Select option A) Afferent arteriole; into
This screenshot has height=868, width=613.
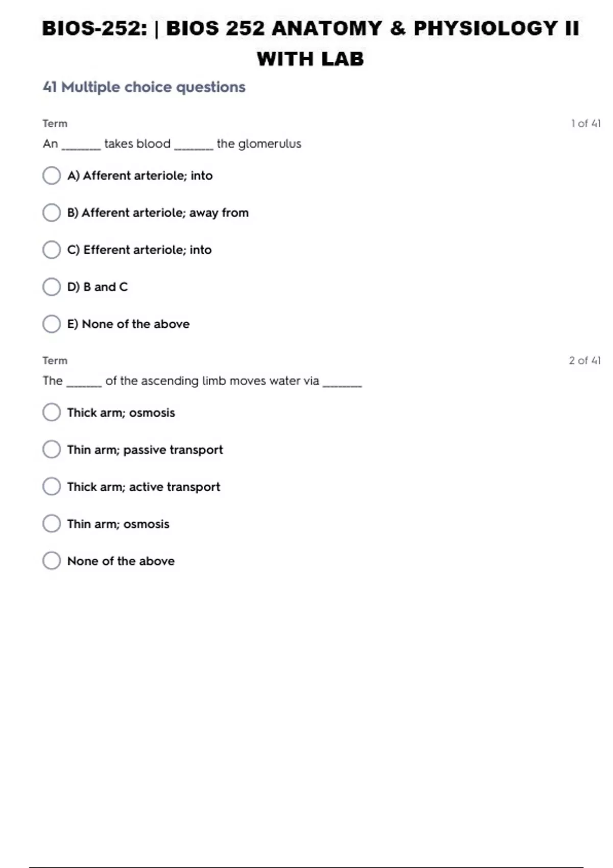pos(52,176)
